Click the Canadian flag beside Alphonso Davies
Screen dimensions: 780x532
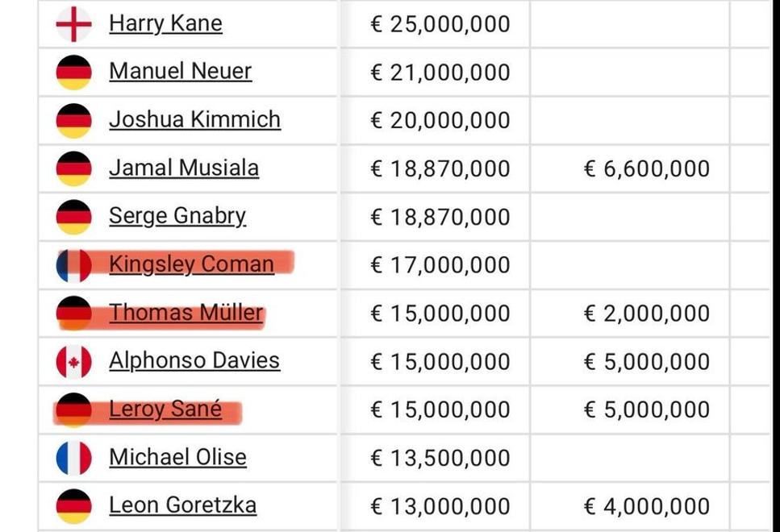point(73,361)
